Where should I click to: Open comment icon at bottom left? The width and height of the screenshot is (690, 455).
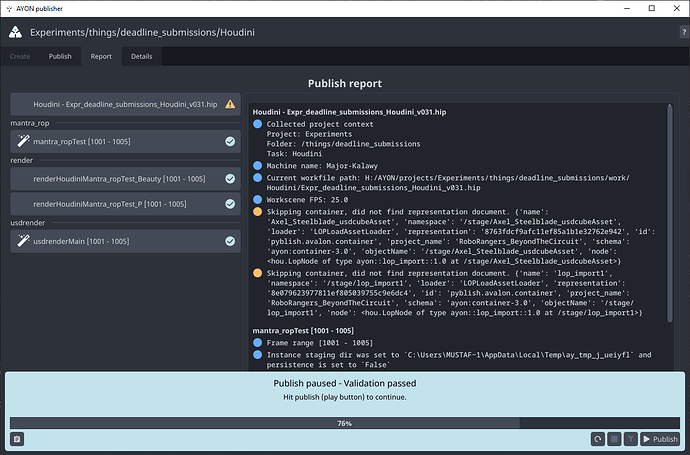pos(17,439)
